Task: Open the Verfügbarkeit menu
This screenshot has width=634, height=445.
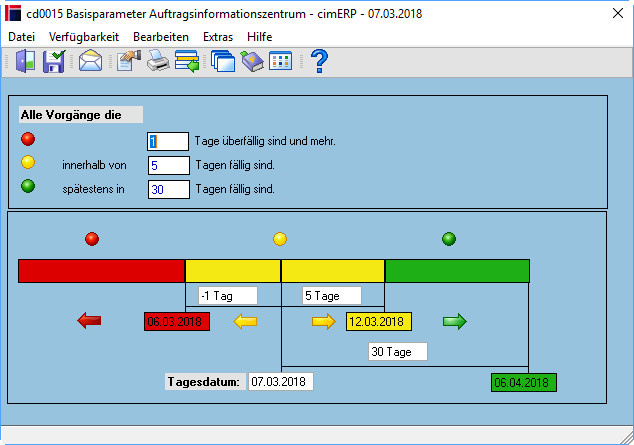Action: click(84, 37)
